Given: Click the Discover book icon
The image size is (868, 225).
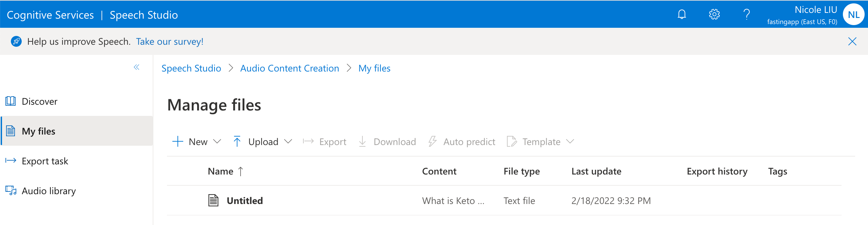Looking at the screenshot, I should coord(11,101).
